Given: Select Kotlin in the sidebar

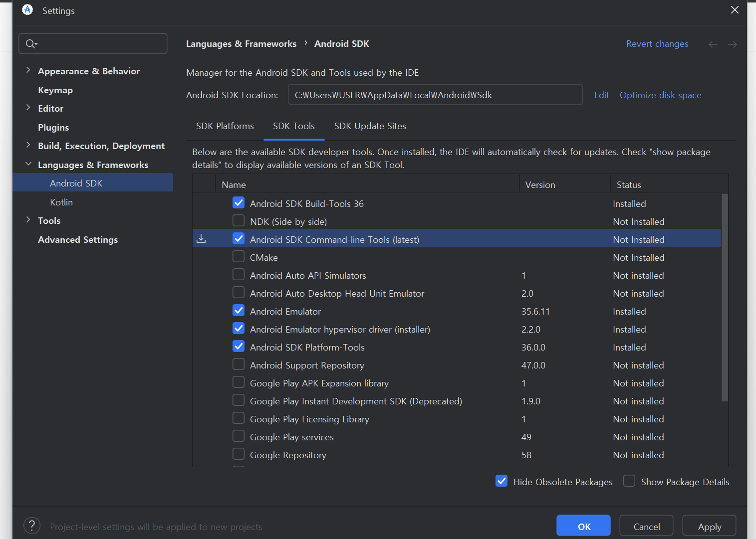Looking at the screenshot, I should [x=61, y=202].
